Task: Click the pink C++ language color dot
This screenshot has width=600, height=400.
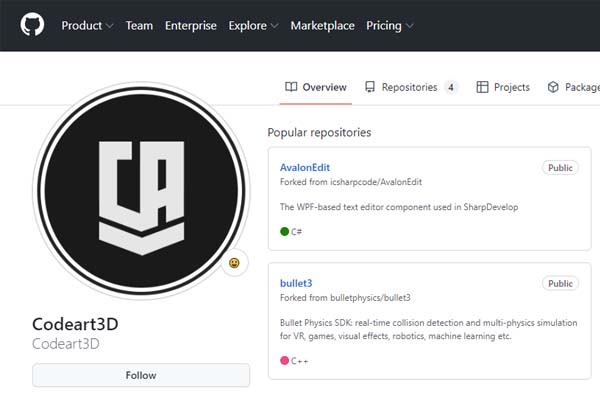Action: tap(285, 360)
